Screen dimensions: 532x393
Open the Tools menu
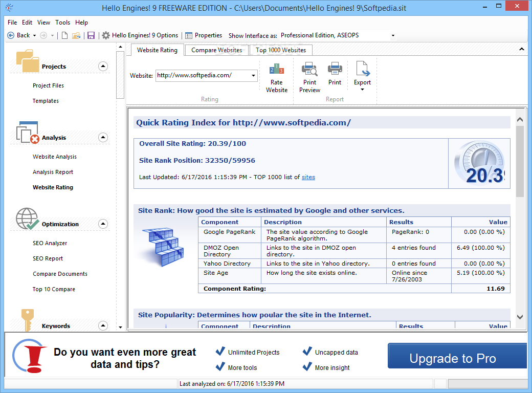click(x=63, y=23)
